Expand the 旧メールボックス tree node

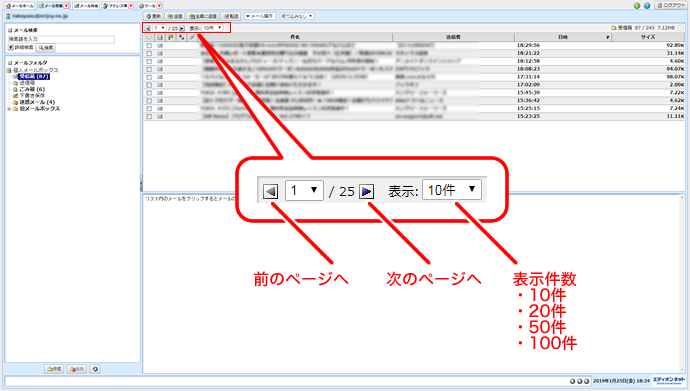(x=9, y=109)
